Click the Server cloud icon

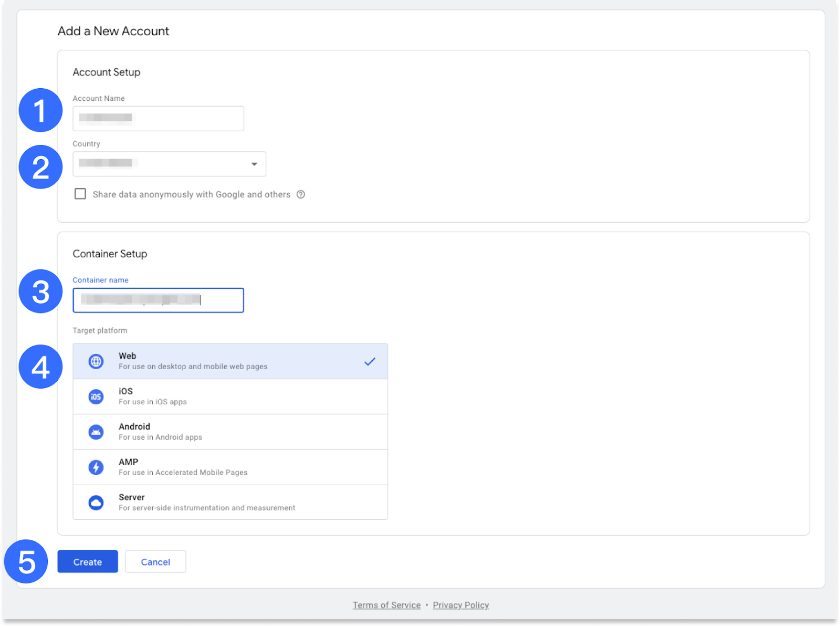click(x=96, y=503)
